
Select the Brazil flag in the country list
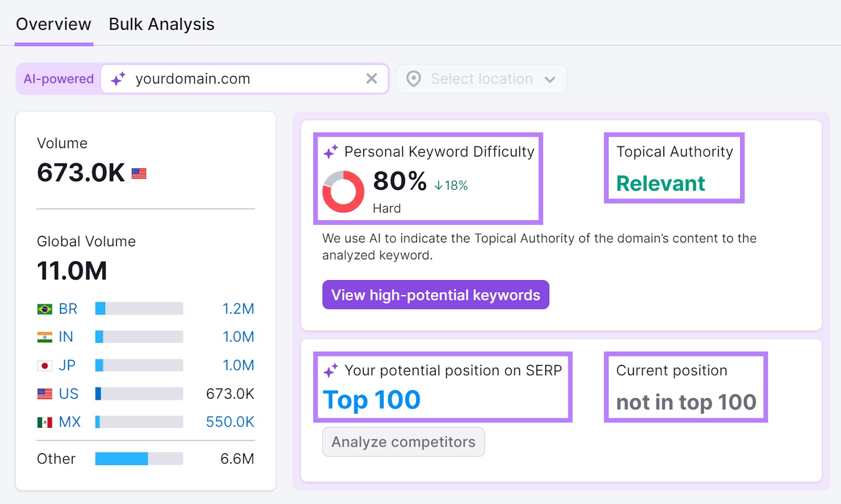click(x=44, y=308)
